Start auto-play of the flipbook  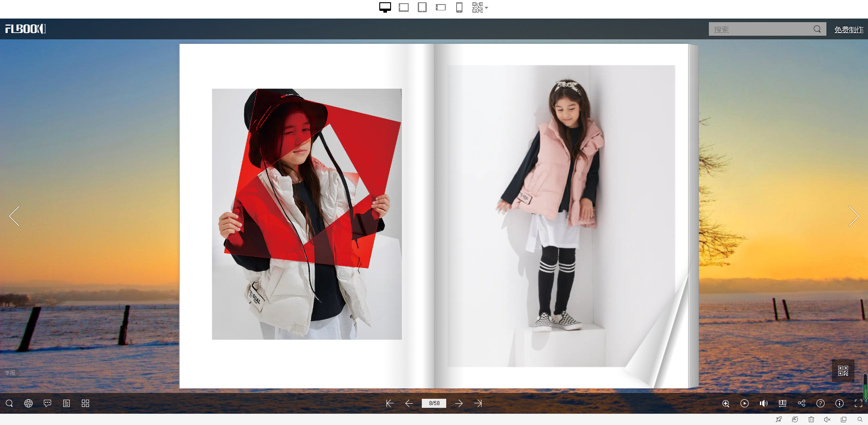coord(745,403)
